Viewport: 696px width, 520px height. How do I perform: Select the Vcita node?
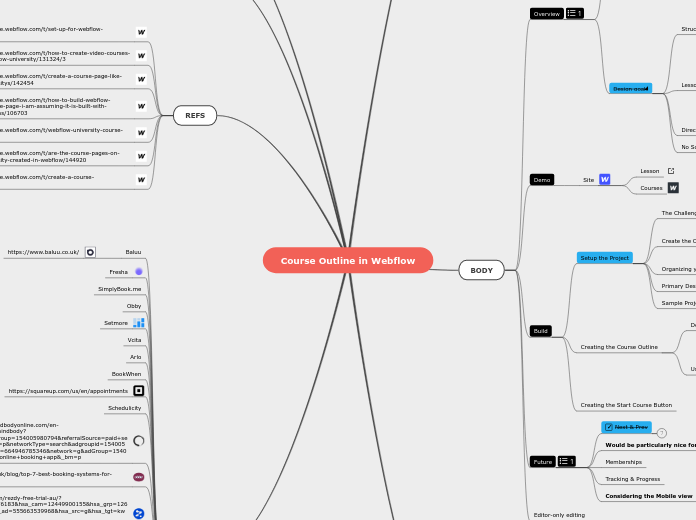(x=134, y=340)
